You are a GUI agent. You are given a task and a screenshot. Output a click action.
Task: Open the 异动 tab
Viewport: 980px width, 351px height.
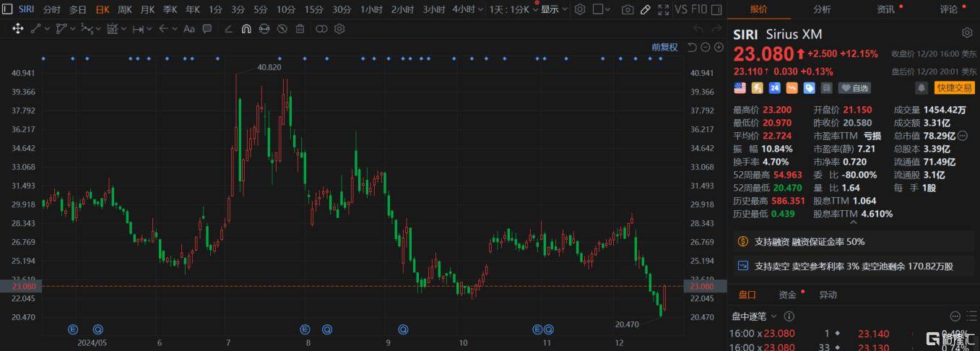(x=828, y=295)
